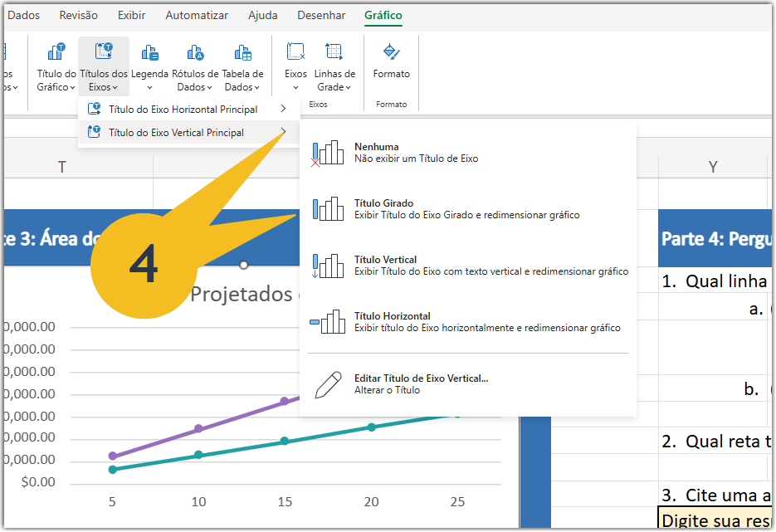The width and height of the screenshot is (776, 532).
Task: Click the Formato paint bucket icon
Action: coord(391,51)
